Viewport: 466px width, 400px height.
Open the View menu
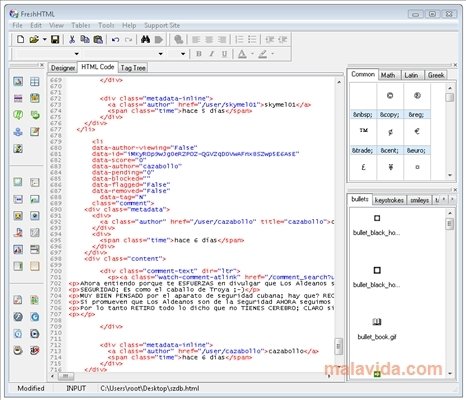pos(56,25)
